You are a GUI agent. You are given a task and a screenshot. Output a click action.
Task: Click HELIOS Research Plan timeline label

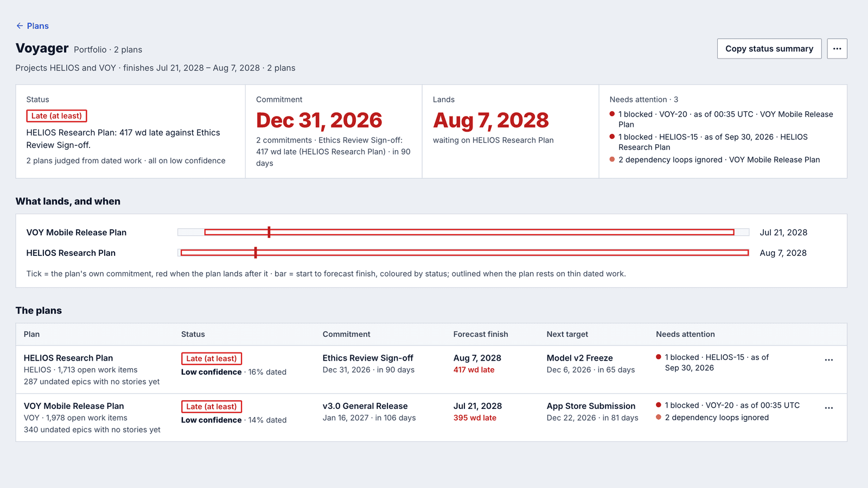pos(71,253)
